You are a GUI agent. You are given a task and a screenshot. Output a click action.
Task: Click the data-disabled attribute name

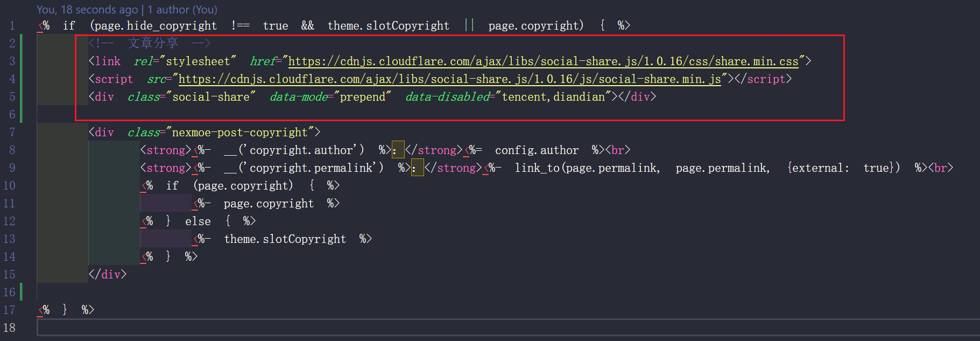point(448,97)
